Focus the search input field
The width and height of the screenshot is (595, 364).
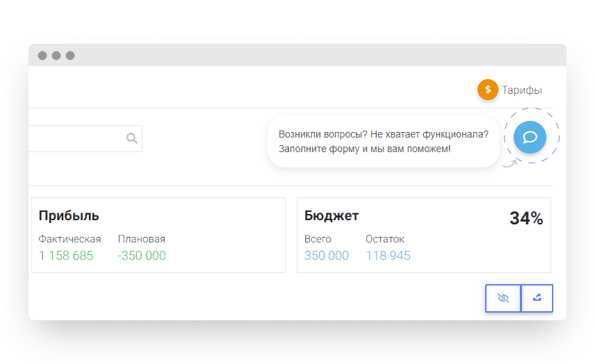pyautogui.click(x=85, y=138)
